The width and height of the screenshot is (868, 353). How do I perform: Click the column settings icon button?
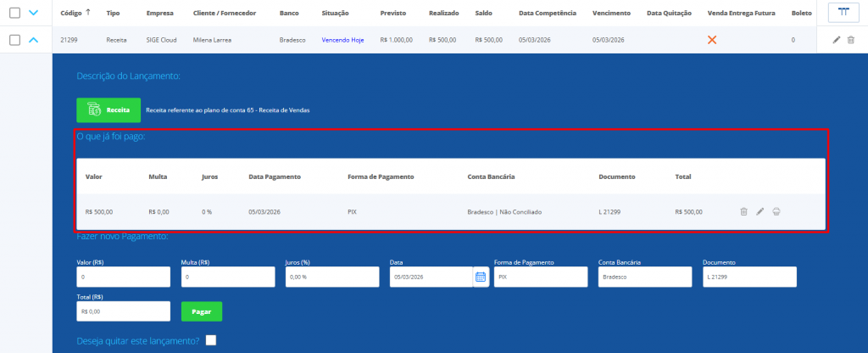(843, 13)
